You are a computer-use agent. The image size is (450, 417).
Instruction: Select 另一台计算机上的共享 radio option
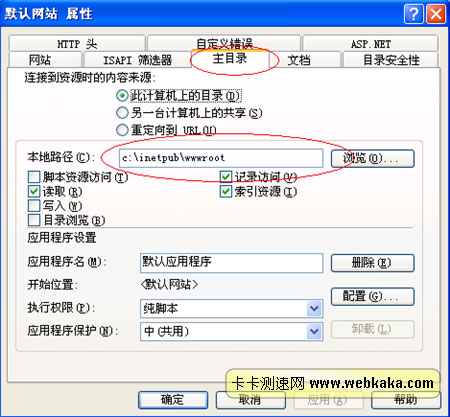click(x=122, y=113)
